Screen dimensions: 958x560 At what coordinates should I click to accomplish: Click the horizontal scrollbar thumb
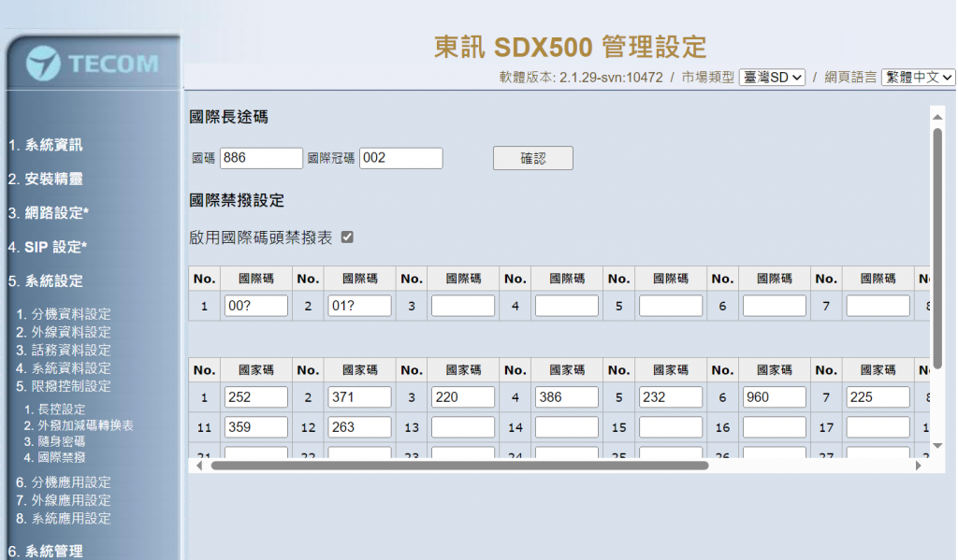coord(459,466)
